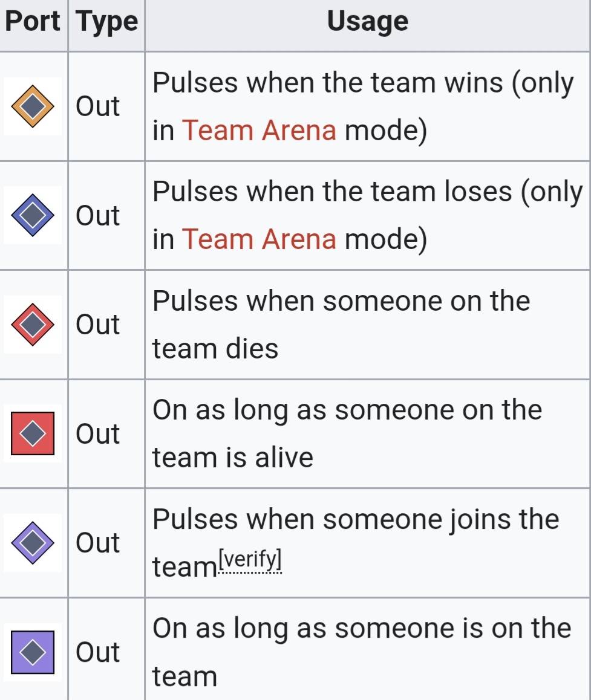This screenshot has width=591, height=700.
Task: Select the Out cell beside purple diamond port
Action: coord(98,543)
